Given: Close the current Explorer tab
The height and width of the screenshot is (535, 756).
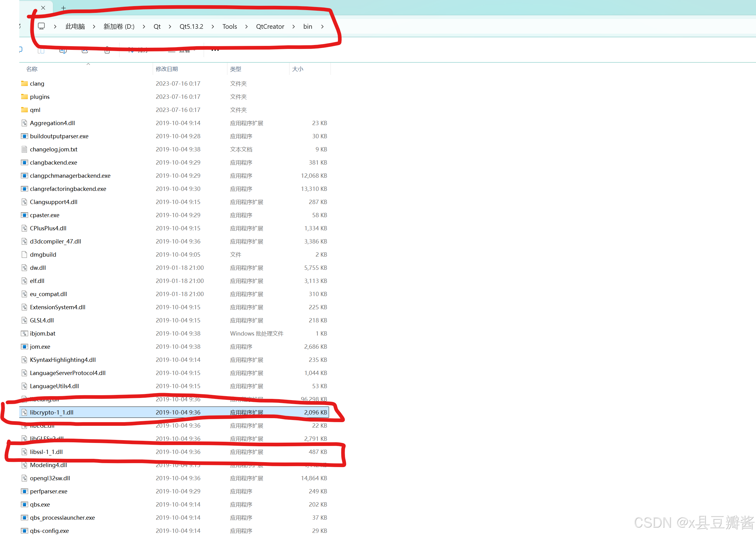Looking at the screenshot, I should coord(43,8).
